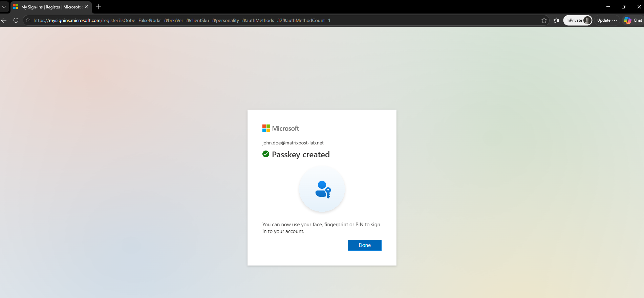Open the favorites list icon

click(556, 20)
